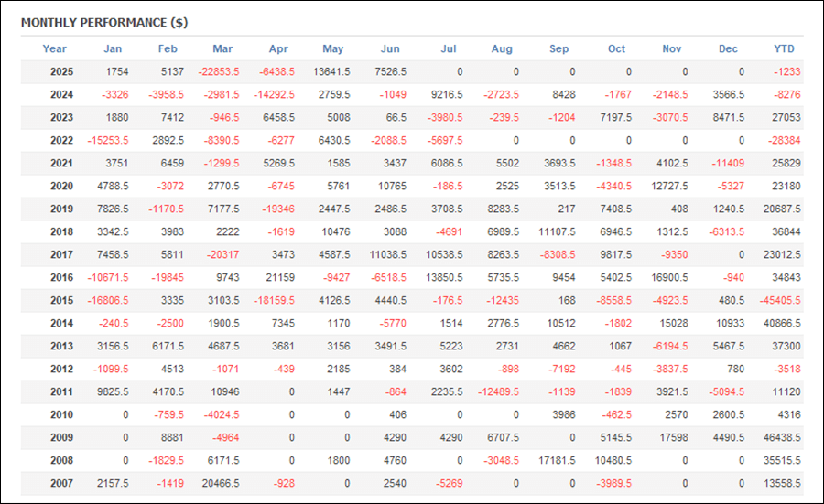Screen dimensions: 824x504
Task: Click the Aug column header
Action: pos(502,48)
